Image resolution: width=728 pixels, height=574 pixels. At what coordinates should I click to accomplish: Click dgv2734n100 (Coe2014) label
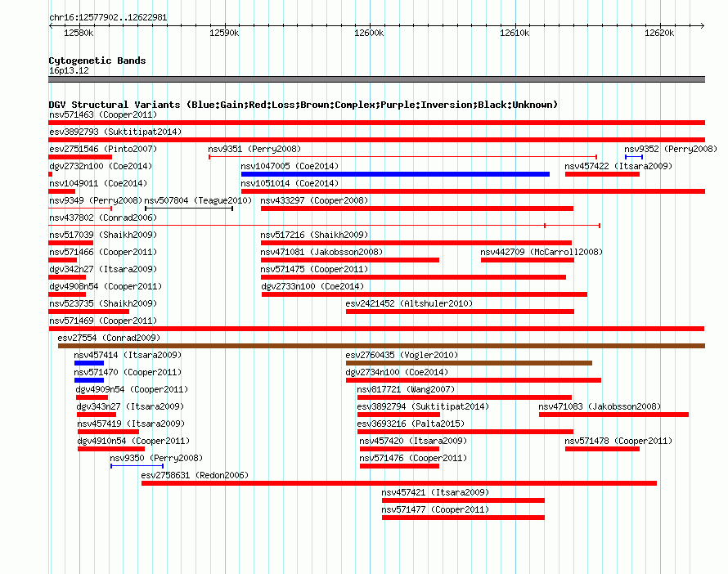[397, 372]
